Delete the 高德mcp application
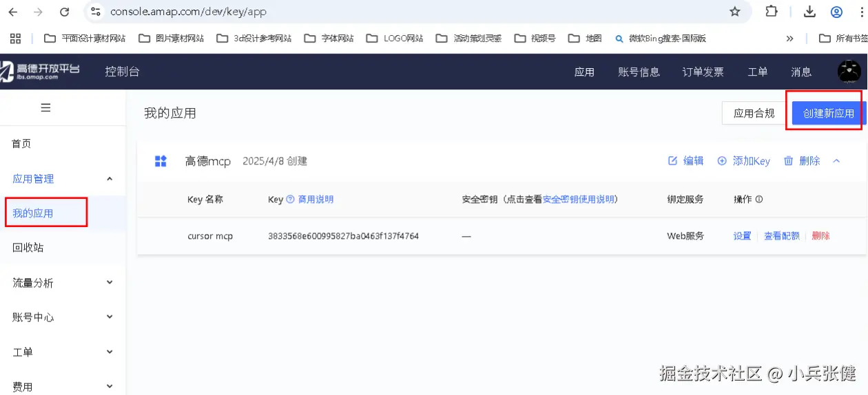Screen dimensions: 868x395 point(802,161)
